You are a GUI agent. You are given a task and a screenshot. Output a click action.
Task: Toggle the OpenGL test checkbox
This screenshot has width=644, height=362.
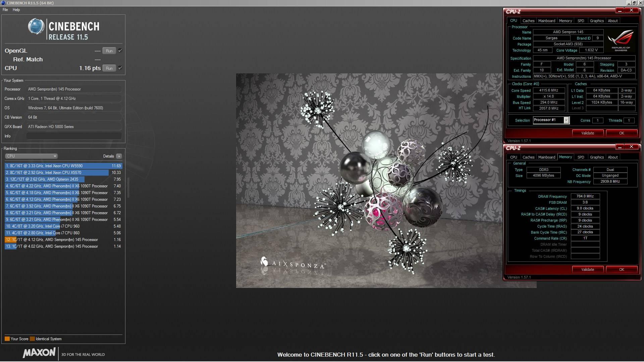pyautogui.click(x=120, y=50)
